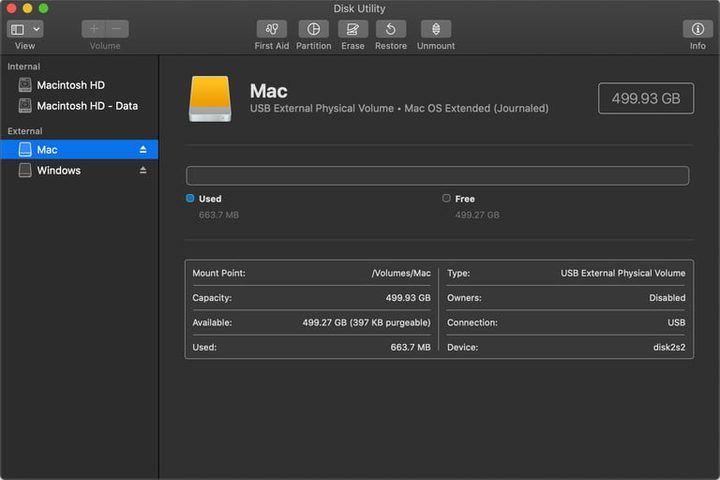Click the Free legend indicator

[446, 199]
